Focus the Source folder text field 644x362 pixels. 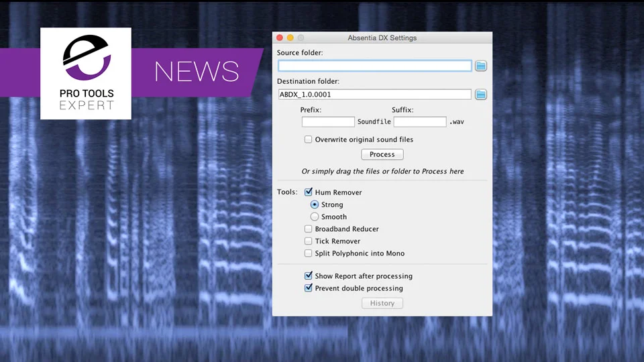click(374, 66)
